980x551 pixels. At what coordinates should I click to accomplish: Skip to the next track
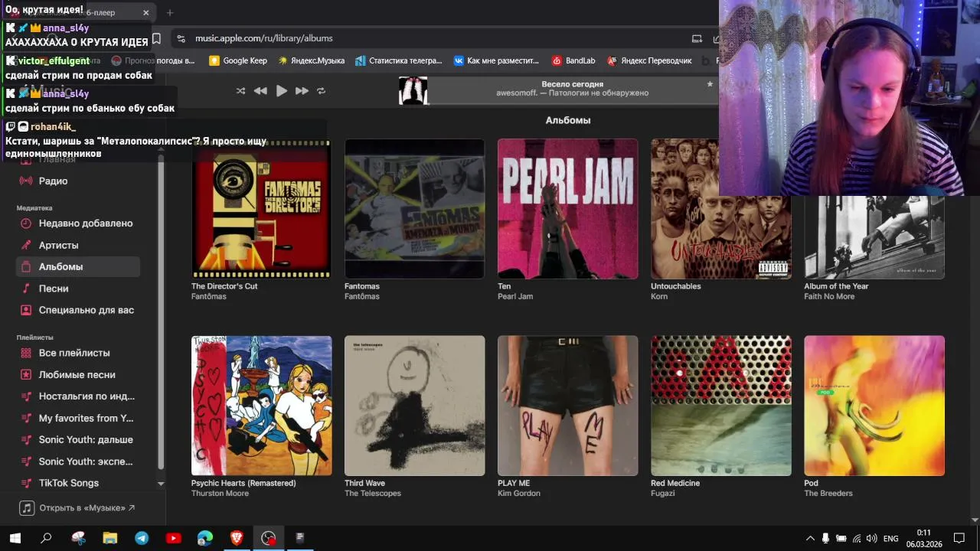[x=302, y=90]
